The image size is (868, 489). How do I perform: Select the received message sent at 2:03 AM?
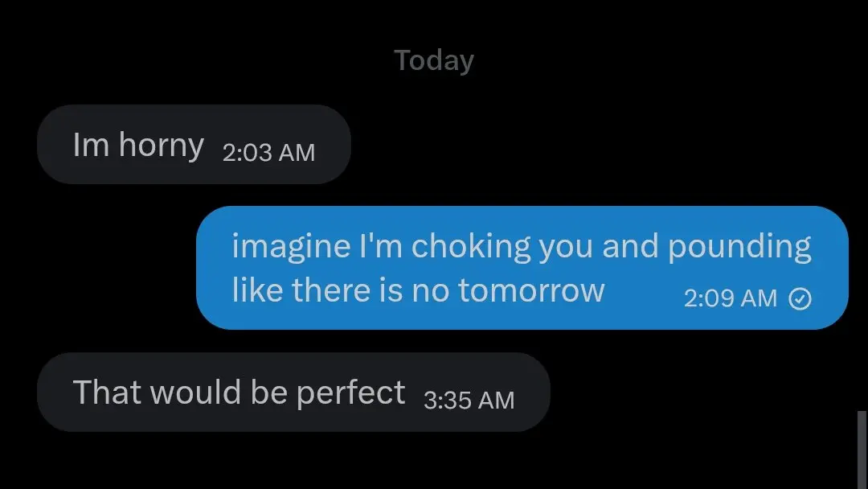[x=194, y=145]
